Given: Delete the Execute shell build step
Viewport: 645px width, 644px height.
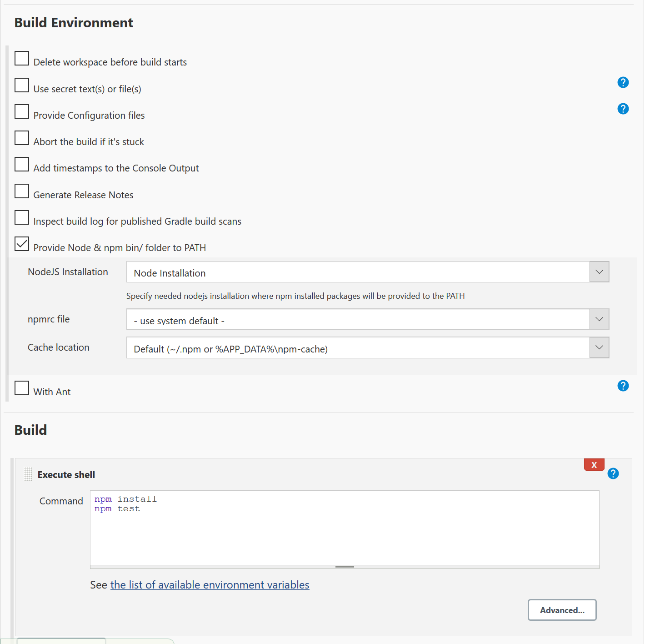Looking at the screenshot, I should 594,464.
